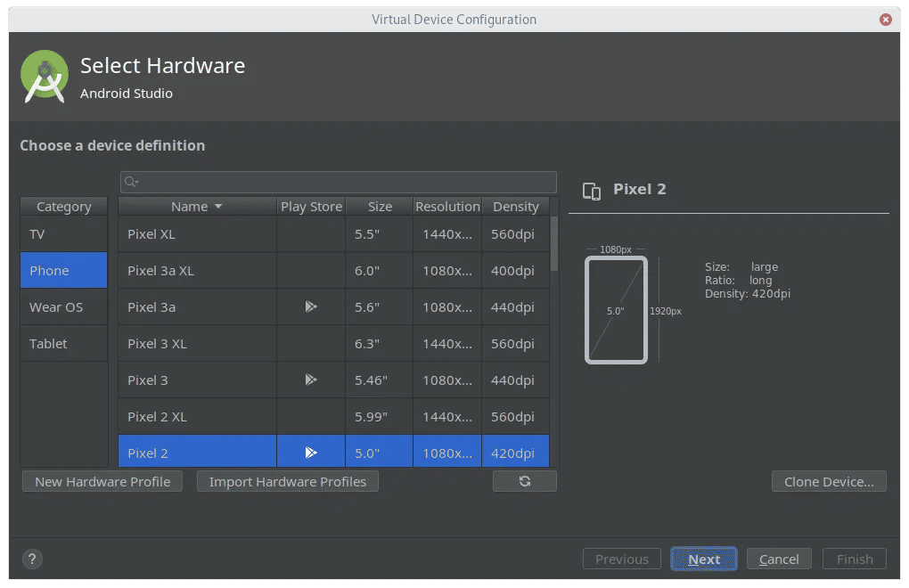This screenshot has width=909, height=588.
Task: Close the Virtual Device Configuration dialog
Action: (x=885, y=20)
